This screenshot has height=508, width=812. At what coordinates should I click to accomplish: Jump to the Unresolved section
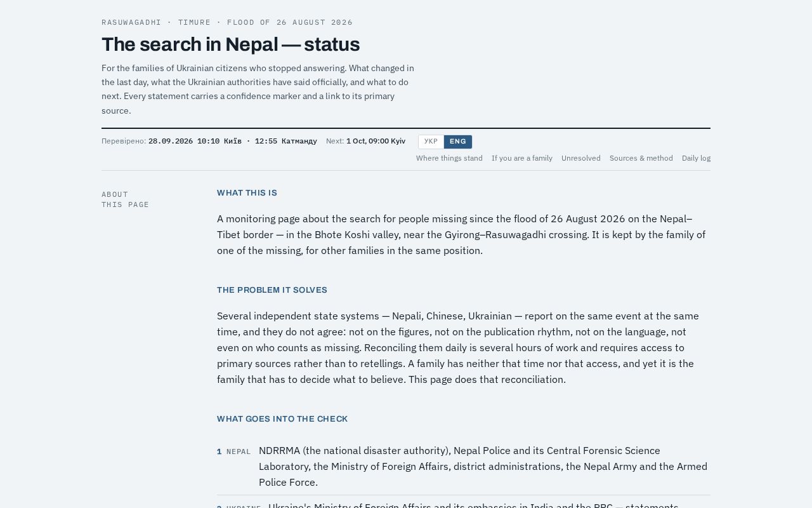coord(581,158)
